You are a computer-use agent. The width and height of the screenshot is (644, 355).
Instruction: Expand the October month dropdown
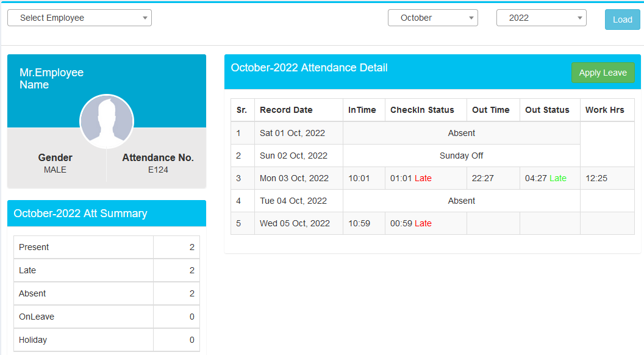(433, 18)
